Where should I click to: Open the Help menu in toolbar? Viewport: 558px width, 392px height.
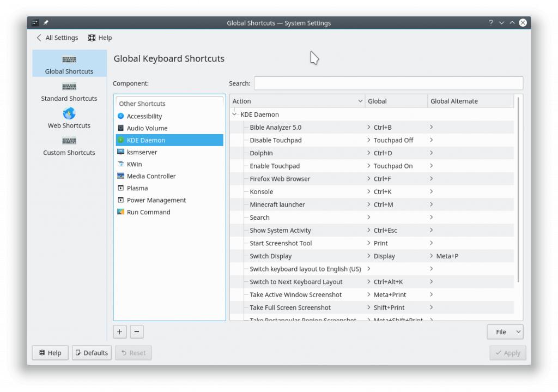point(100,38)
